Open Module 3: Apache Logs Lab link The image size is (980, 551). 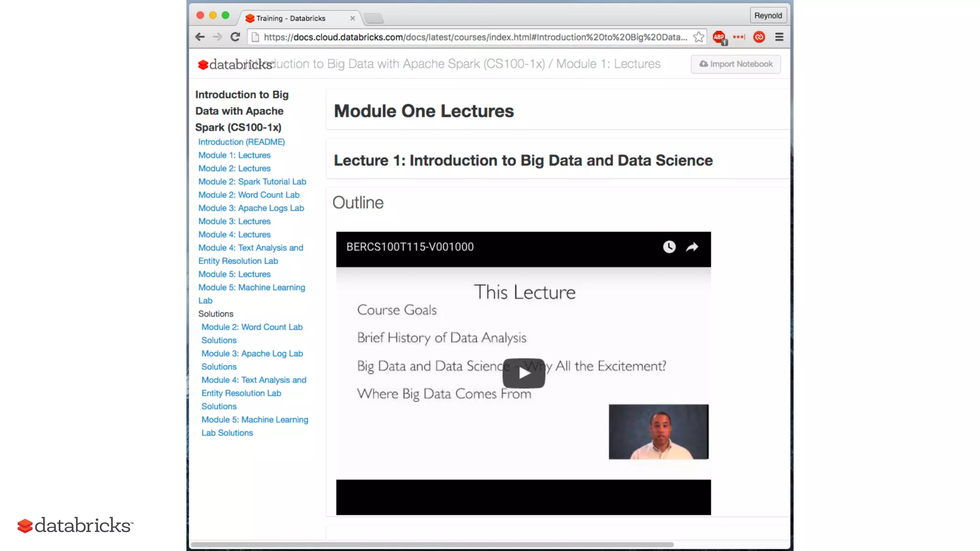coord(251,208)
